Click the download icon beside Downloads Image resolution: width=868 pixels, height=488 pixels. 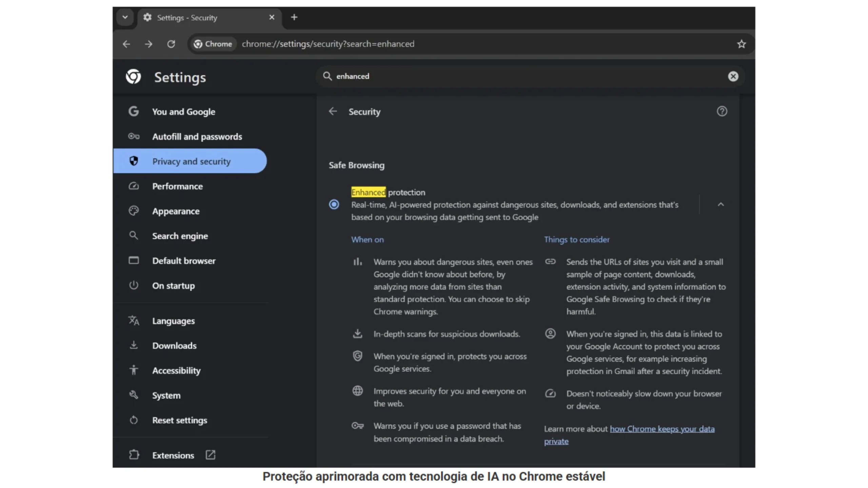(134, 345)
